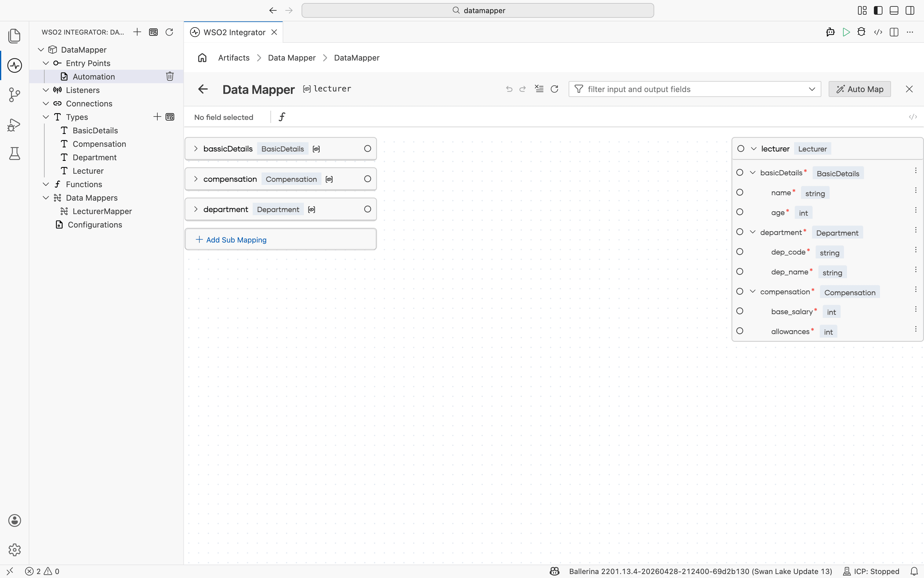Select the output port for dep_code field

pyautogui.click(x=739, y=251)
